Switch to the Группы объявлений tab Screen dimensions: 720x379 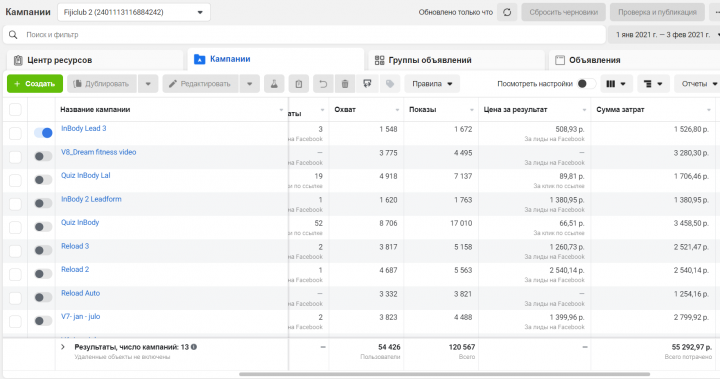point(456,60)
